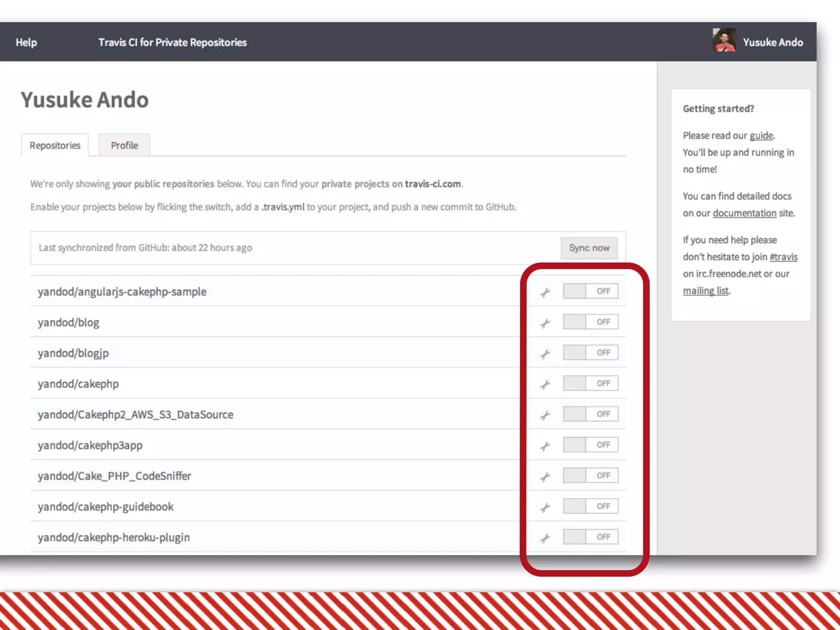840x630 pixels.
Task: Click wrench icon for Cakephp2_AWS_S3_DataSource
Action: tap(545, 415)
